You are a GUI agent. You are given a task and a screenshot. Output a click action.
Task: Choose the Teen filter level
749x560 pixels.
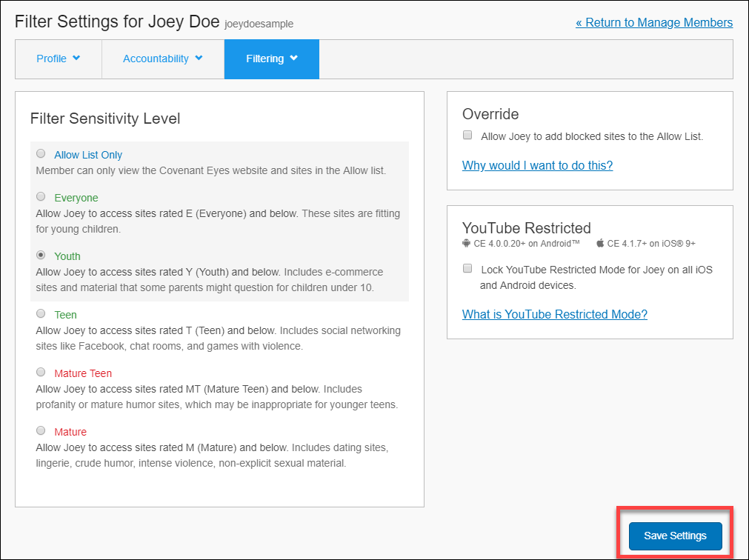(41, 313)
